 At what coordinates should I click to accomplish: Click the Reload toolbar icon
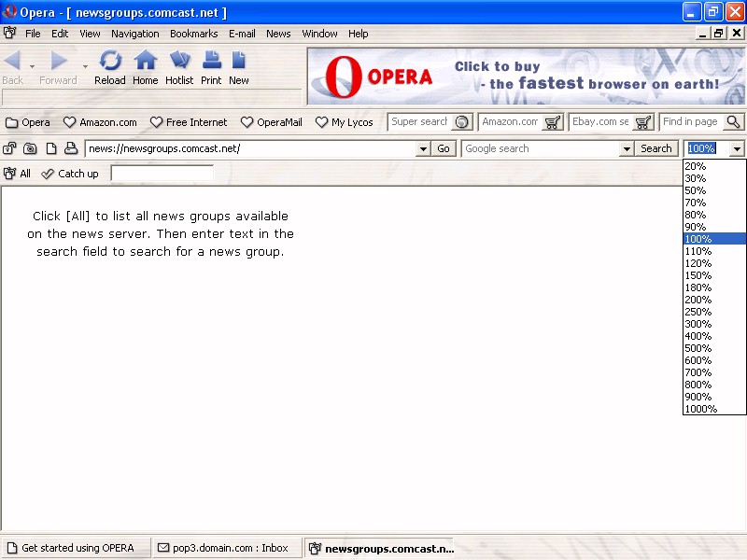[x=110, y=61]
